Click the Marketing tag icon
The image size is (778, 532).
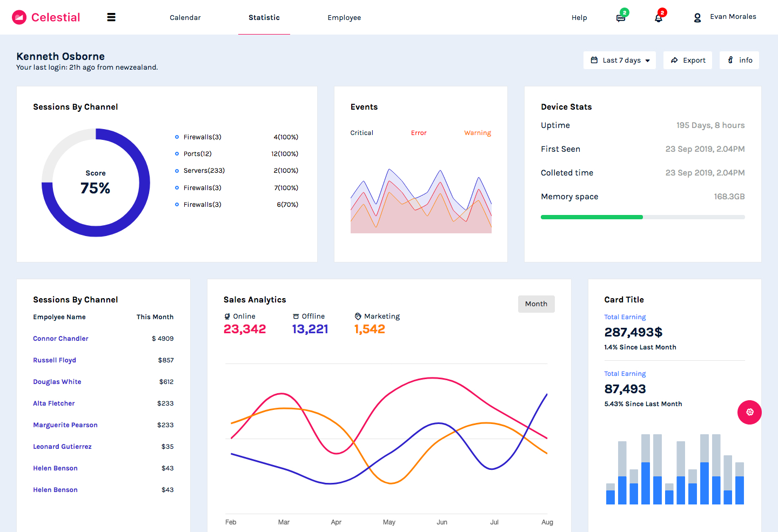tap(358, 316)
